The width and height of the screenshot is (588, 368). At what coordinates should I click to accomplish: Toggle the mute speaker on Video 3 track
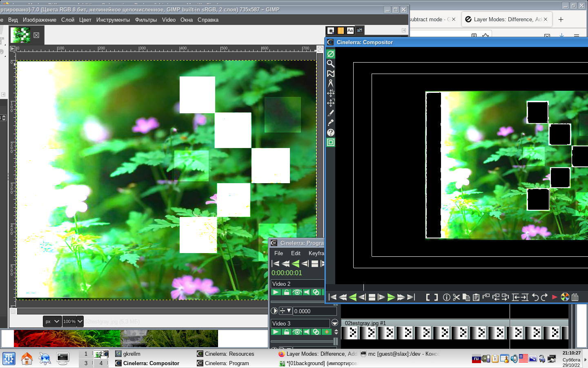point(306,332)
